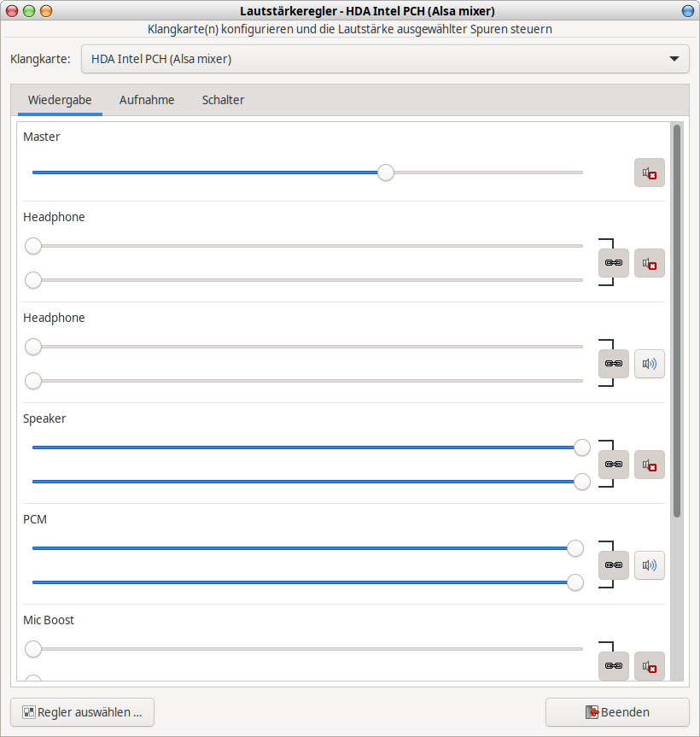Click the second Headphone upper slider handle
Screen dimensions: 700x737
point(33,347)
